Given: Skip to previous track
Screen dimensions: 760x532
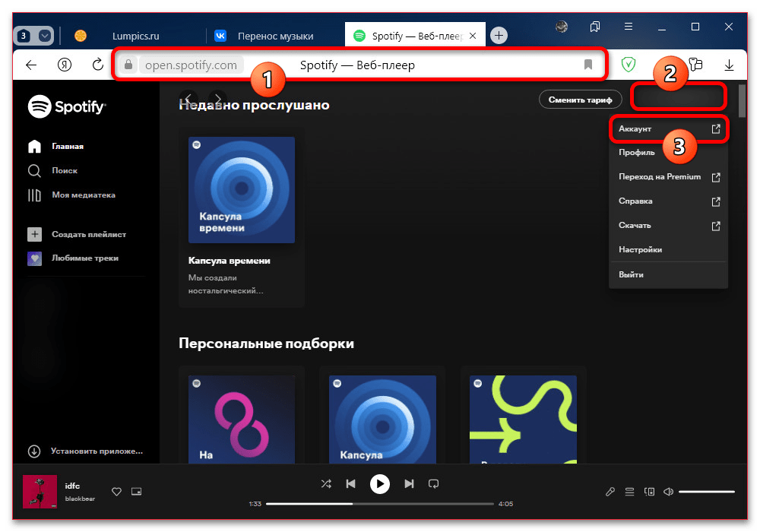Looking at the screenshot, I should pyautogui.click(x=351, y=484).
